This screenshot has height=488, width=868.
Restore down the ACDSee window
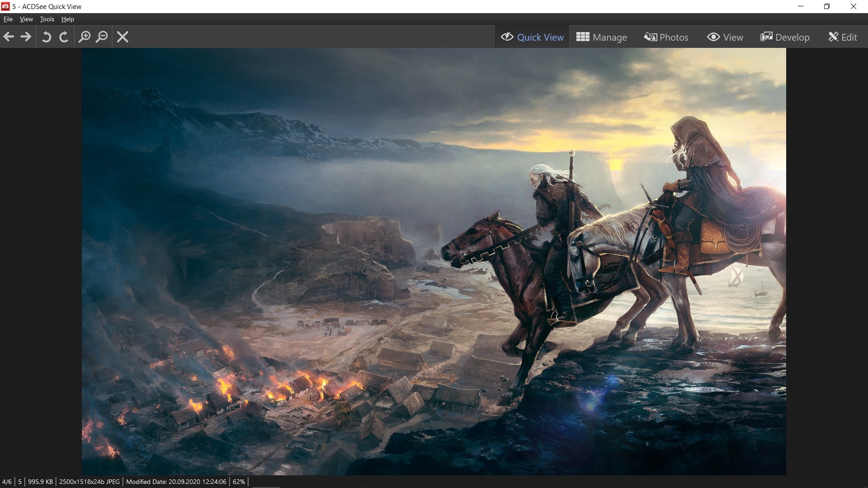point(827,6)
